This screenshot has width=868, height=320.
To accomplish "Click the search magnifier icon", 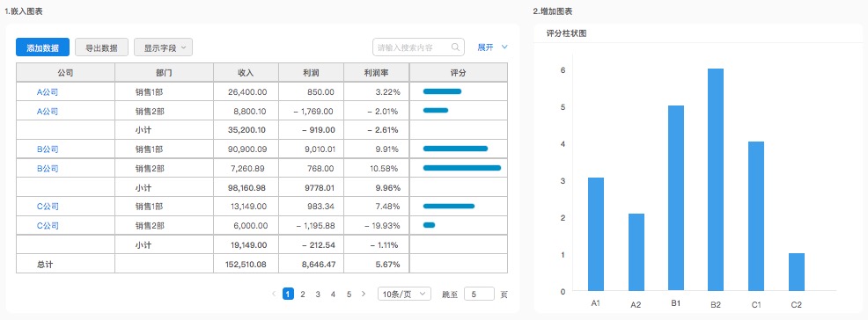I will click(x=456, y=47).
